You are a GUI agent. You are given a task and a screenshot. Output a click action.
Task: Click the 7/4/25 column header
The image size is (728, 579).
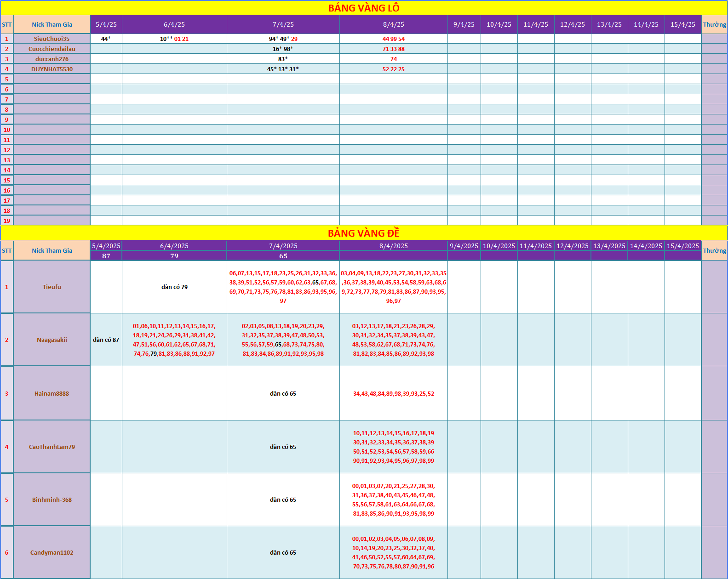coord(283,24)
